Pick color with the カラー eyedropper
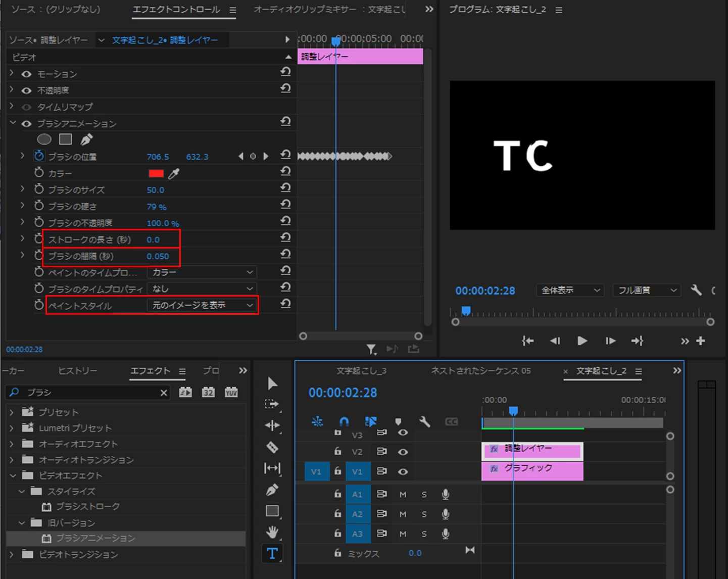The image size is (728, 579). pyautogui.click(x=174, y=173)
